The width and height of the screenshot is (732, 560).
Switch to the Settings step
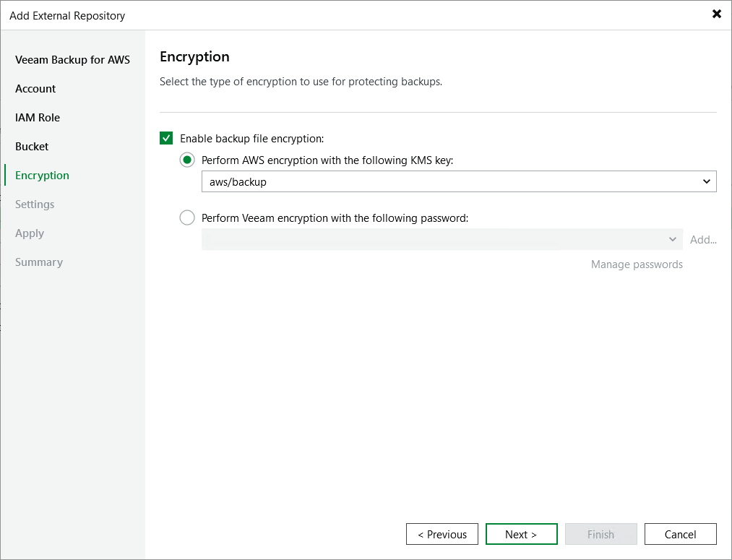(x=35, y=204)
